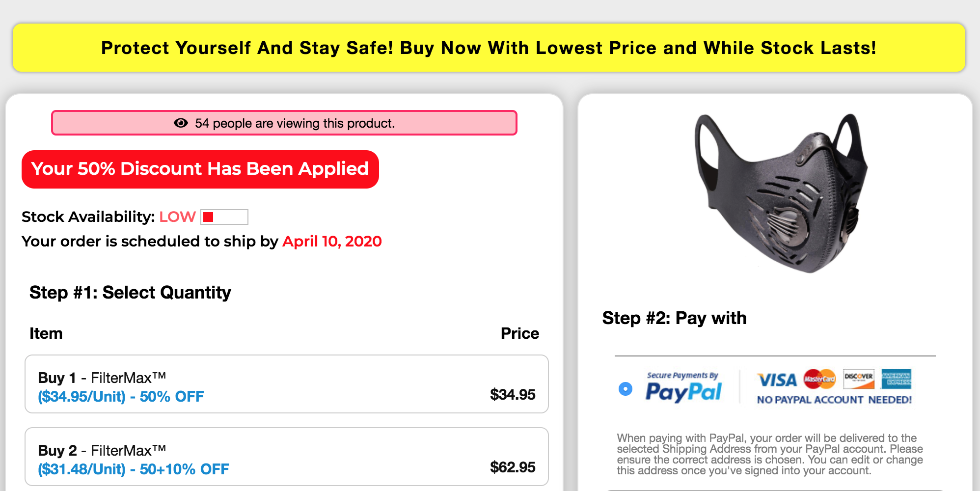Click the VISA card icon

777,380
